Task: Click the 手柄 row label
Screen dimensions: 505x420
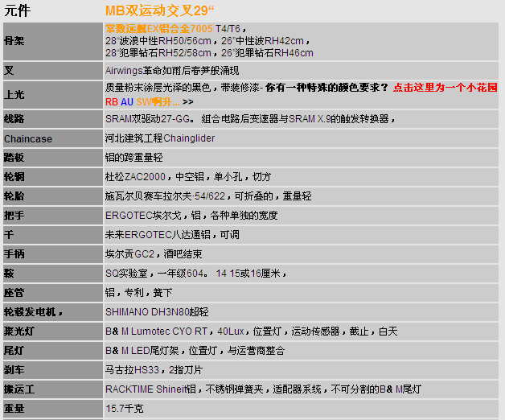Action: [14, 254]
